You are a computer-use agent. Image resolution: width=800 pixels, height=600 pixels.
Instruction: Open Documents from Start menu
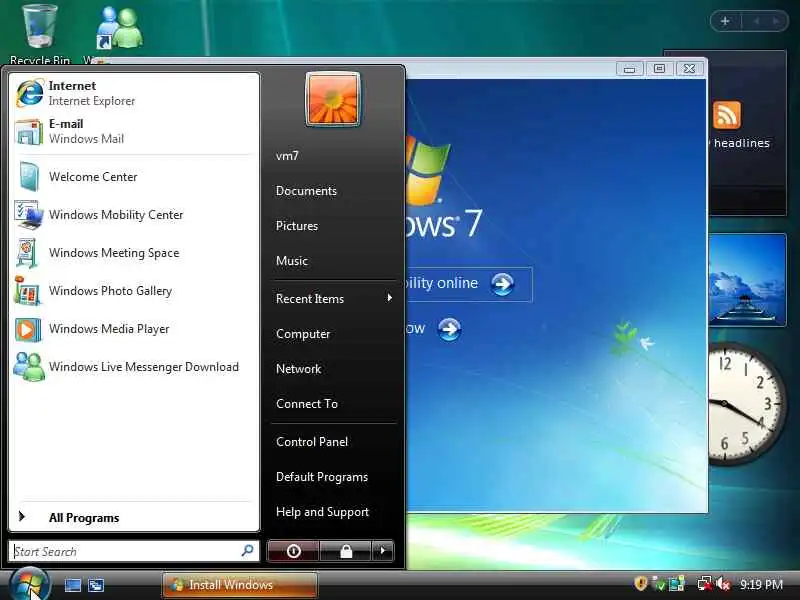(306, 191)
